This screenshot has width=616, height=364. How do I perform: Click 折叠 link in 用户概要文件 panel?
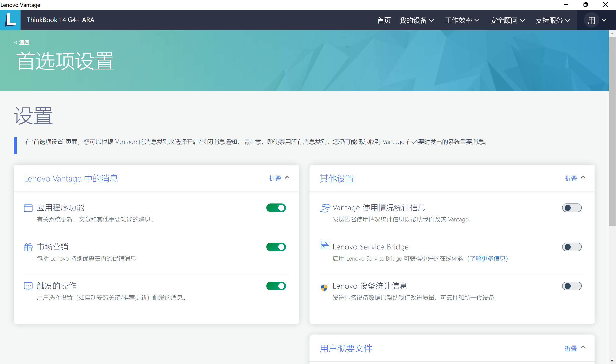click(x=571, y=348)
